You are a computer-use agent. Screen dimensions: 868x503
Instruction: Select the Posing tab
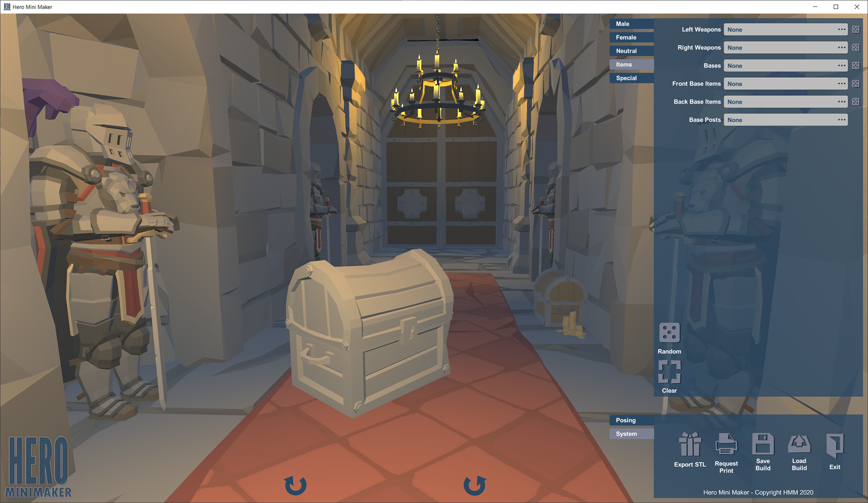tap(631, 420)
